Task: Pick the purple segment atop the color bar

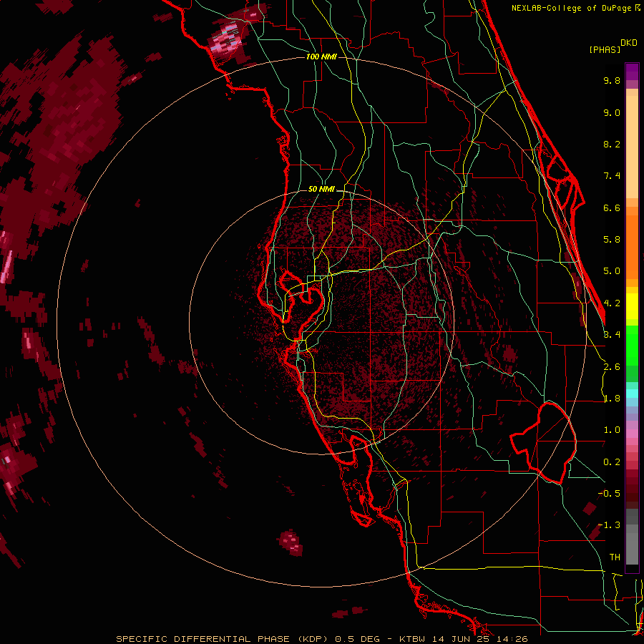Action: tap(632, 72)
